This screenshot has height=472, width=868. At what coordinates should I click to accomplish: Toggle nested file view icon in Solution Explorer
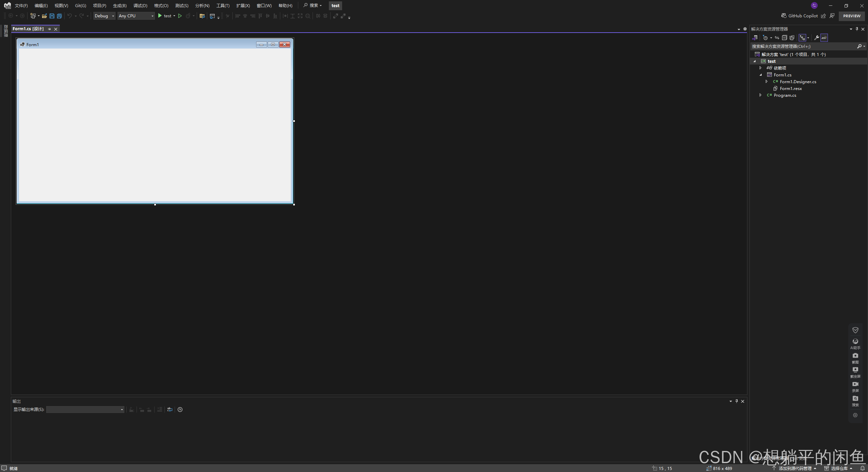(802, 38)
